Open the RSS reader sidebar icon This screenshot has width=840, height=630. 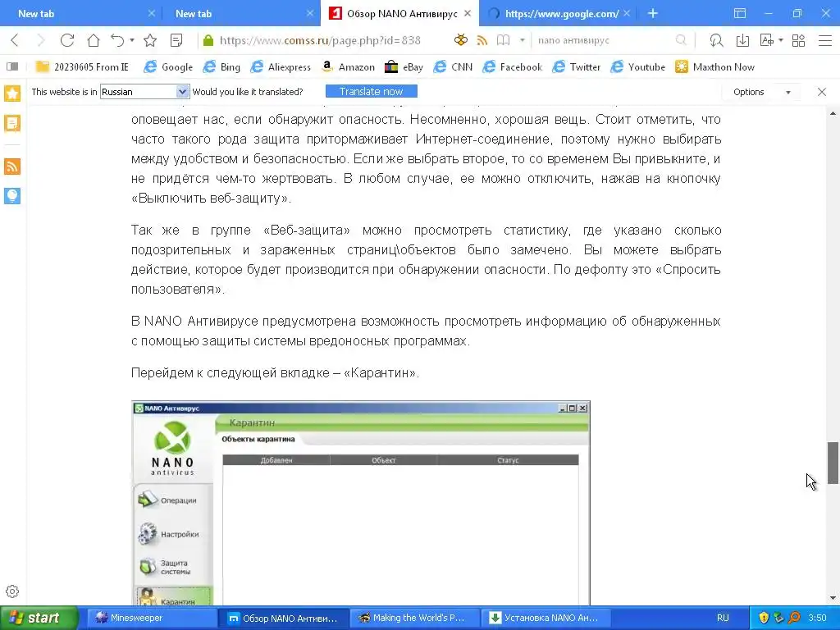point(12,166)
